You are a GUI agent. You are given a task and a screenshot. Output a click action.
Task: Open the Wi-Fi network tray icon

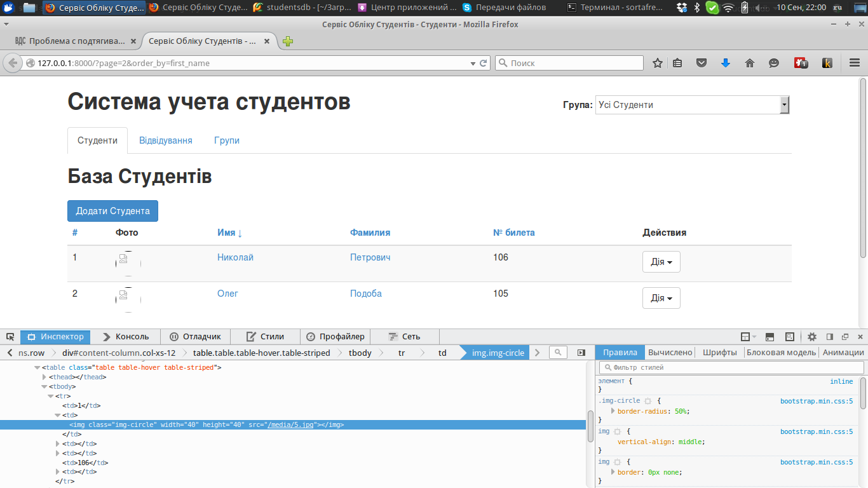728,8
